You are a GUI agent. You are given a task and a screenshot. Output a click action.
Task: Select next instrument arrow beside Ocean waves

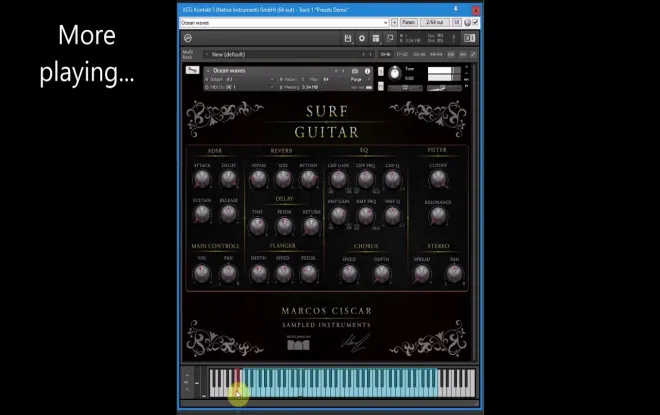coord(343,71)
